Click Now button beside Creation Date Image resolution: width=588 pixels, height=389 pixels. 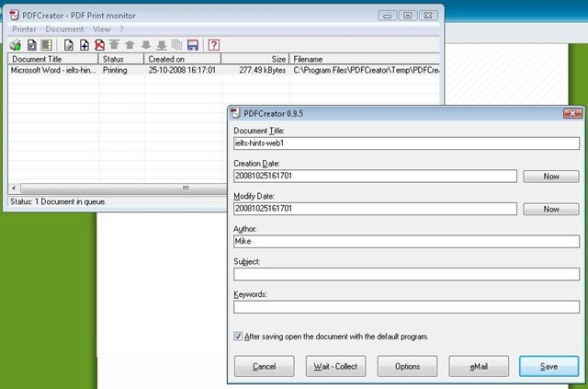click(x=551, y=176)
